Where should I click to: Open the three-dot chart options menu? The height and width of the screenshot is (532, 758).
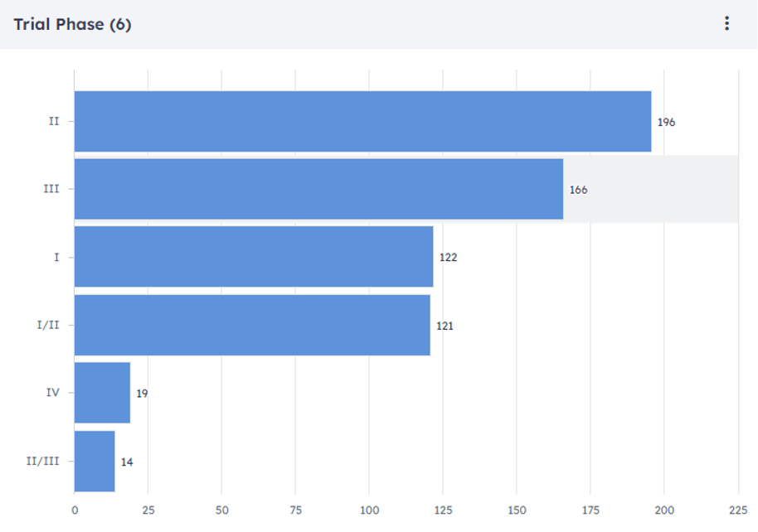726,24
